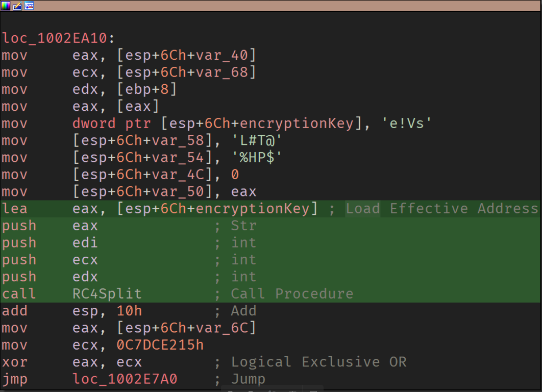
Task: Click var_4C operand
Action: pos(178,174)
